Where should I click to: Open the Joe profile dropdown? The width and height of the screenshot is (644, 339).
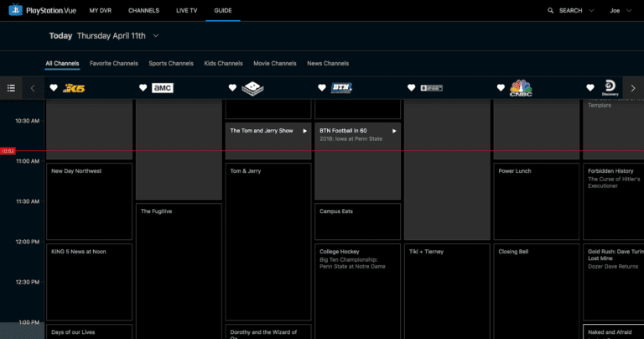click(x=618, y=11)
